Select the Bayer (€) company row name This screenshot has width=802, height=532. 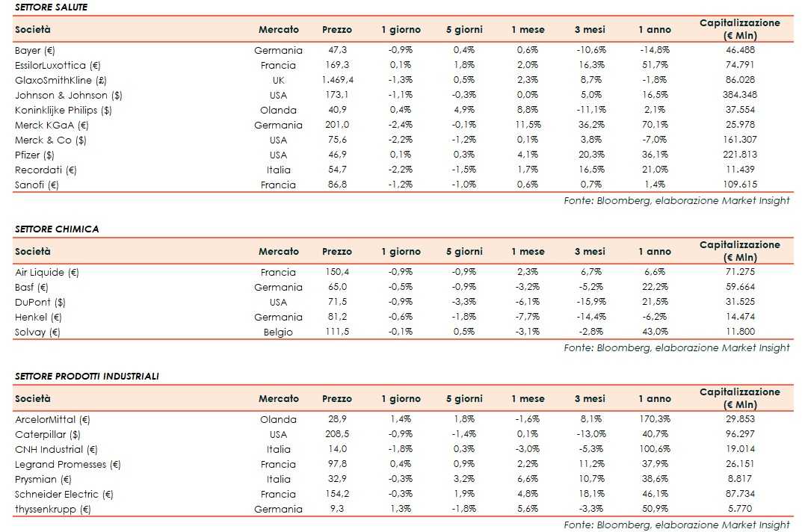pos(34,50)
